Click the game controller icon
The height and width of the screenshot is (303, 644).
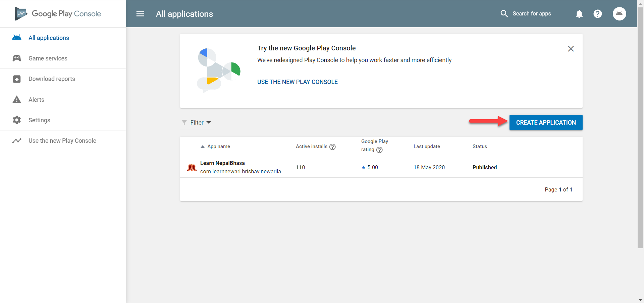click(17, 58)
